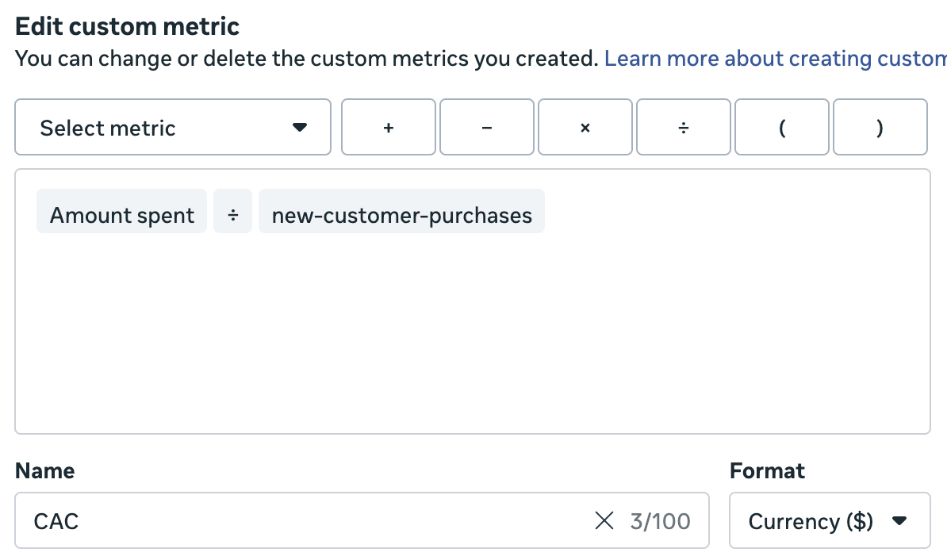The height and width of the screenshot is (560, 947).
Task: Select the ÷ chip in the formula
Action: click(232, 216)
